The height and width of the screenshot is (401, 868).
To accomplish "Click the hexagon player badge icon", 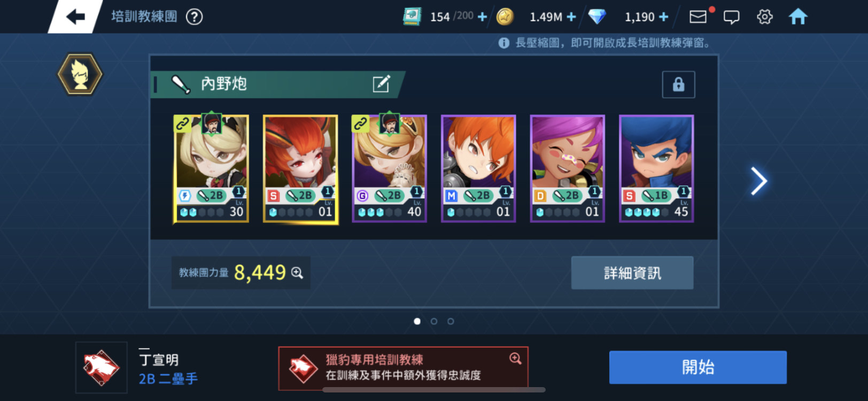I will click(x=80, y=74).
